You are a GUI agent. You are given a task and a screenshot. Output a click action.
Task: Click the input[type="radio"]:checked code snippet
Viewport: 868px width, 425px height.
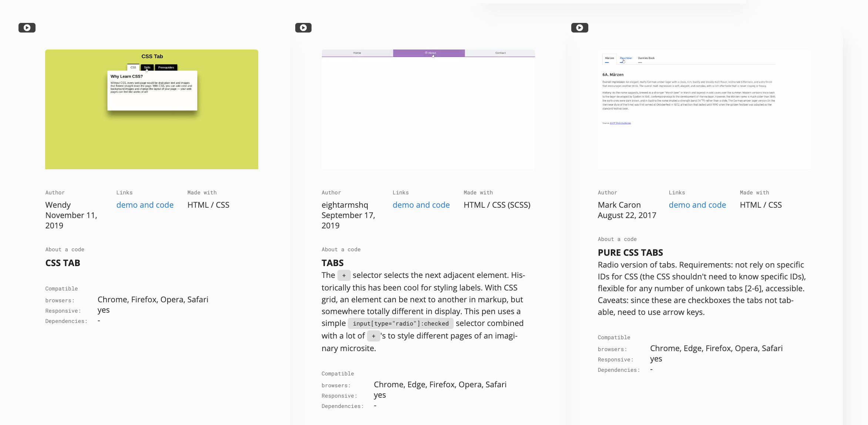pos(400,323)
